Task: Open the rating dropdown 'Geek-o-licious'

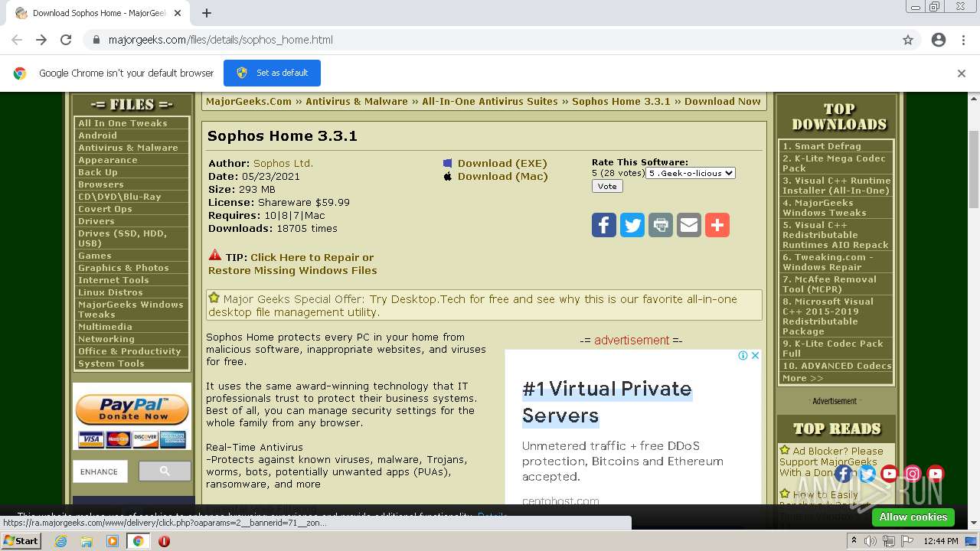Action: coord(691,173)
